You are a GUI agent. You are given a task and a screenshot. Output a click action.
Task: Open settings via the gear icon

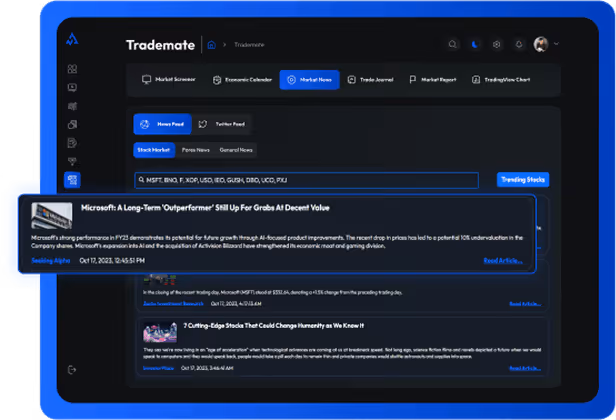point(495,45)
